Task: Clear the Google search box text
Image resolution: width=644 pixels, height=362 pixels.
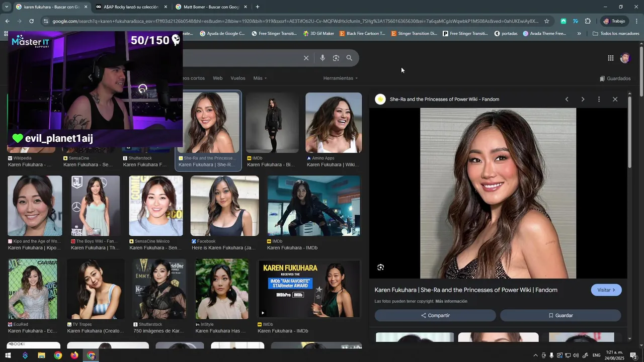Action: 306,58
